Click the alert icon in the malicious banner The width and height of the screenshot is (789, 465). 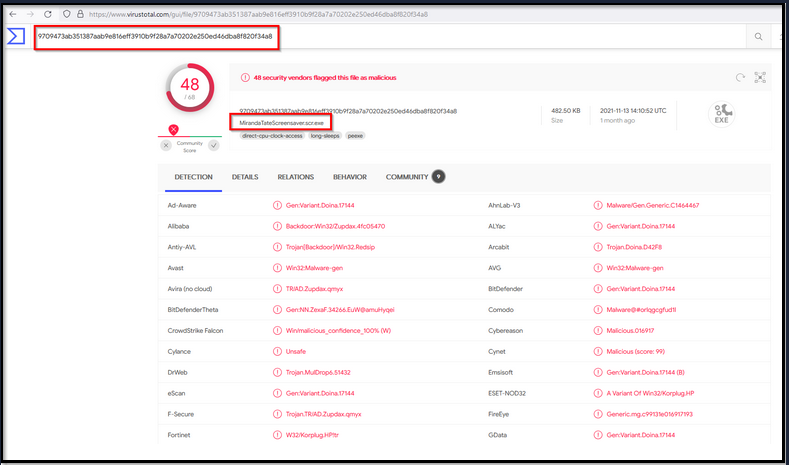tap(245, 78)
